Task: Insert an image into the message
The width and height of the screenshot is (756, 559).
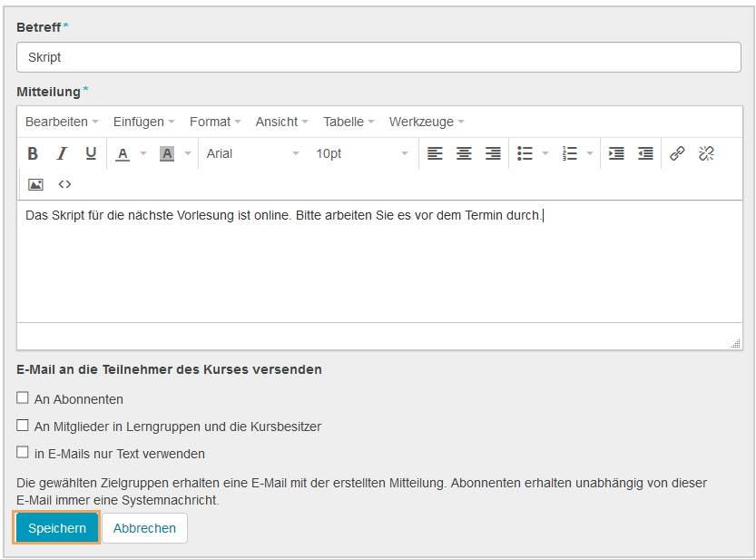Action: pyautogui.click(x=34, y=184)
